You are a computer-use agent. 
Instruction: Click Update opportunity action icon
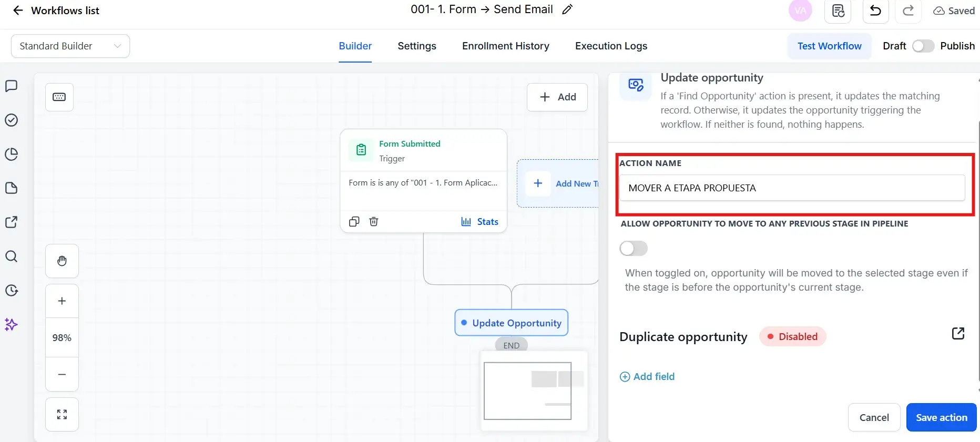coord(636,85)
